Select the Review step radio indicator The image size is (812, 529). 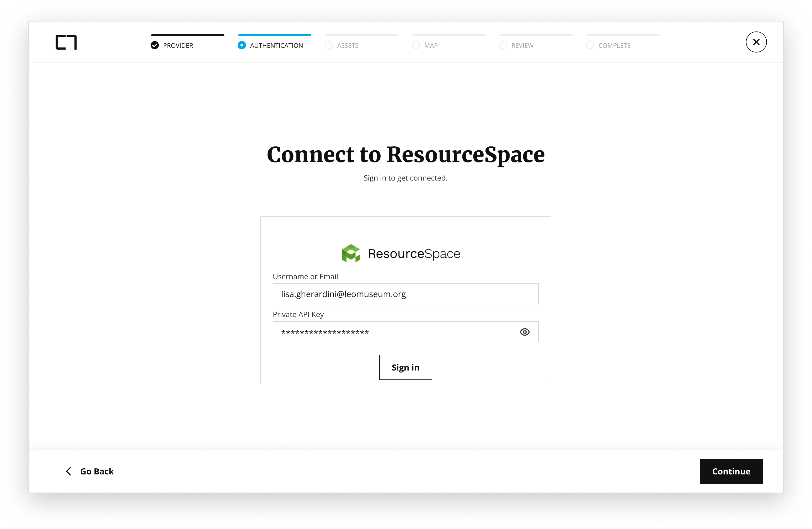click(503, 45)
